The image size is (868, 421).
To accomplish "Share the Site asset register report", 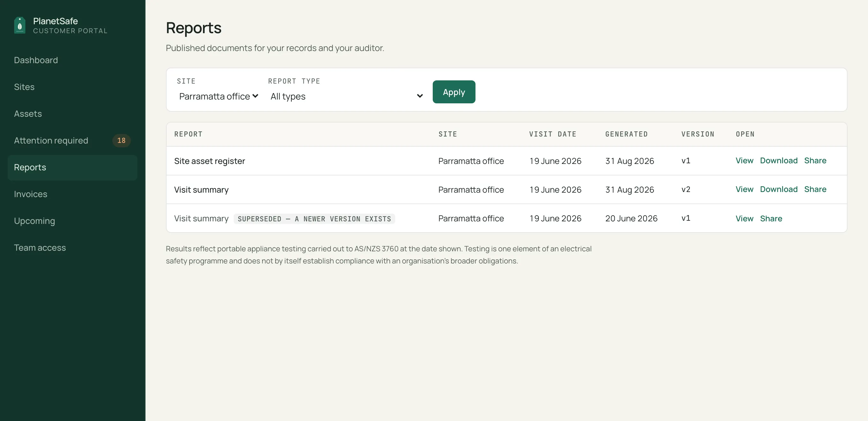I will 815,161.
